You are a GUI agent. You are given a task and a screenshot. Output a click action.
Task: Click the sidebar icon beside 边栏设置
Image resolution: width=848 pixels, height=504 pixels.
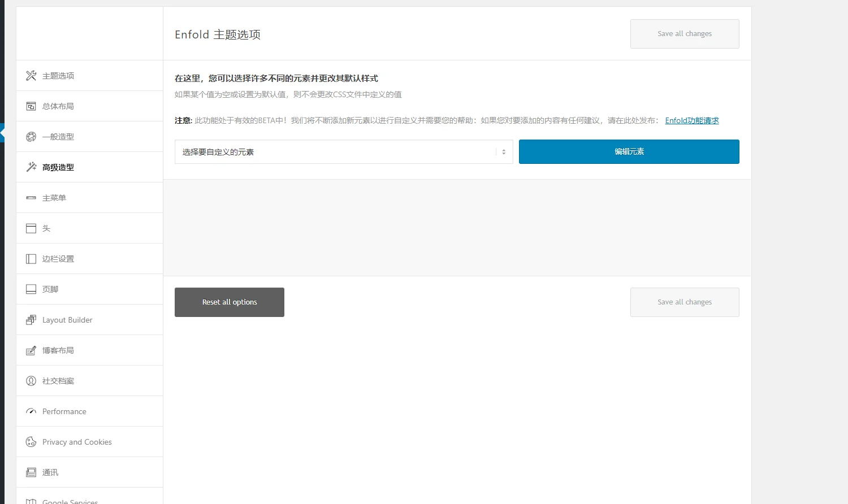31,259
